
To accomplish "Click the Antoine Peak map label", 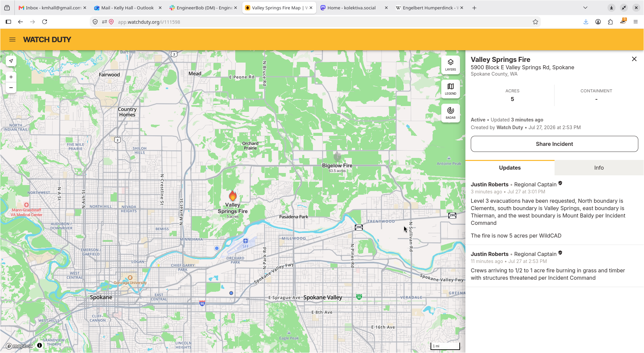I will (x=449, y=164).
